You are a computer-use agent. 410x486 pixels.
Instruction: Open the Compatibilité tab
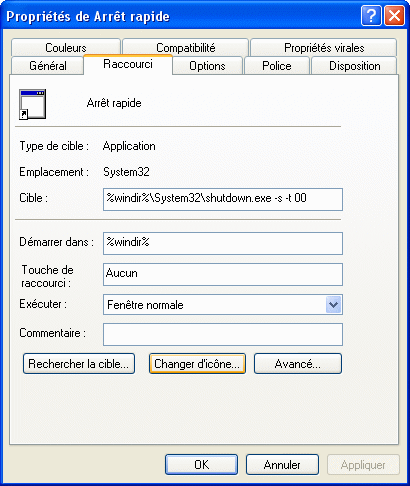(x=186, y=47)
